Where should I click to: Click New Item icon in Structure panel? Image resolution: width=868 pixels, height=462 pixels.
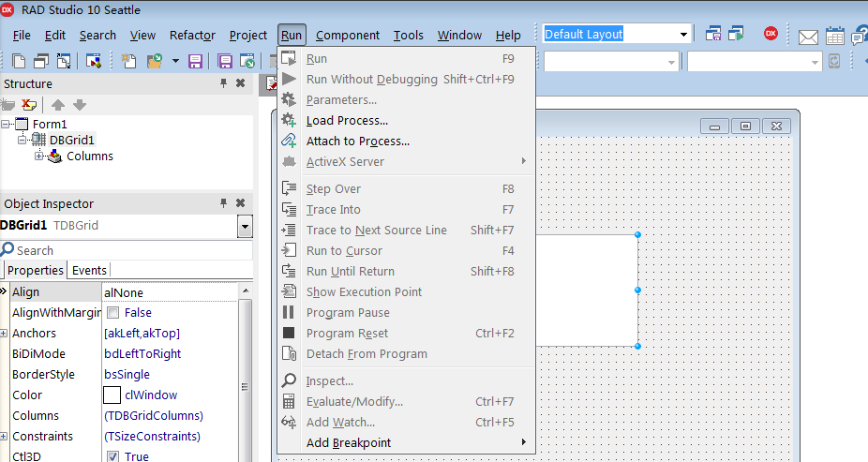(7, 105)
